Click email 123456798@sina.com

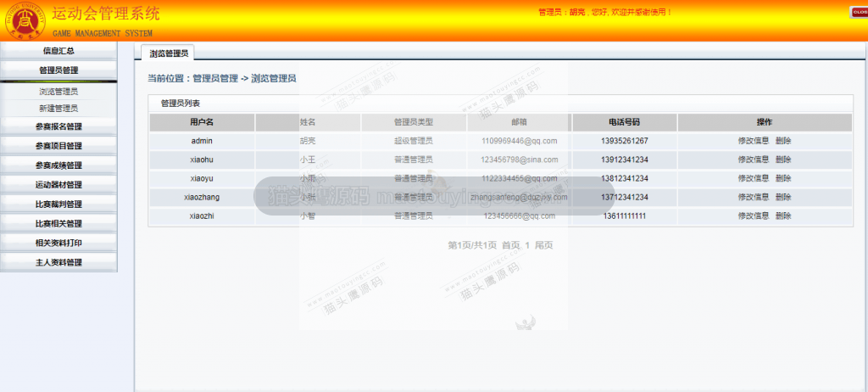(520, 160)
